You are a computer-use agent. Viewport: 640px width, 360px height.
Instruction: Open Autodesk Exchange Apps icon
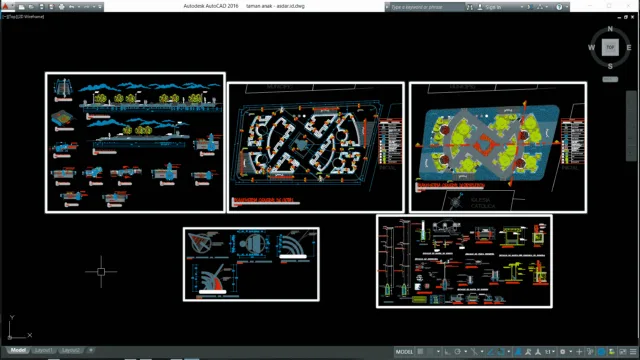click(x=529, y=7)
